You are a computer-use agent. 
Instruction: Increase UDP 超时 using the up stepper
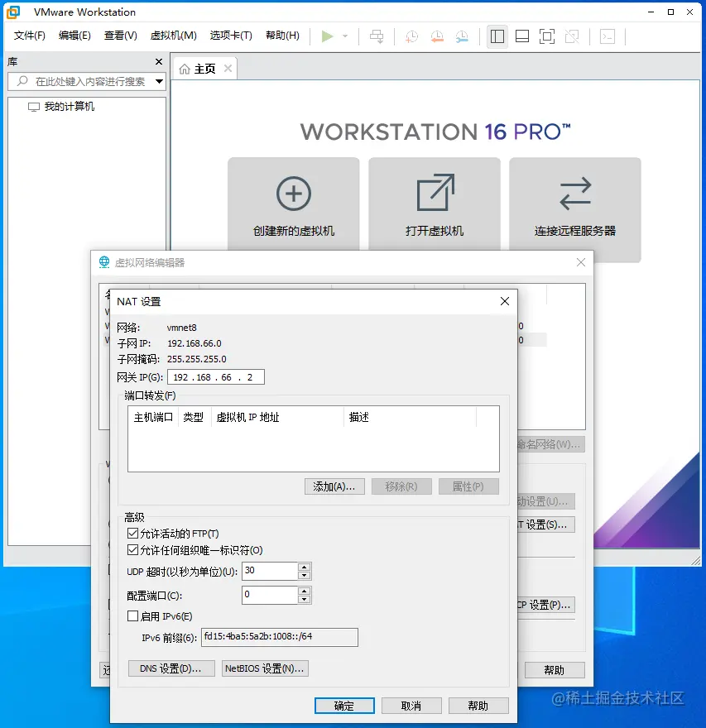[305, 567]
